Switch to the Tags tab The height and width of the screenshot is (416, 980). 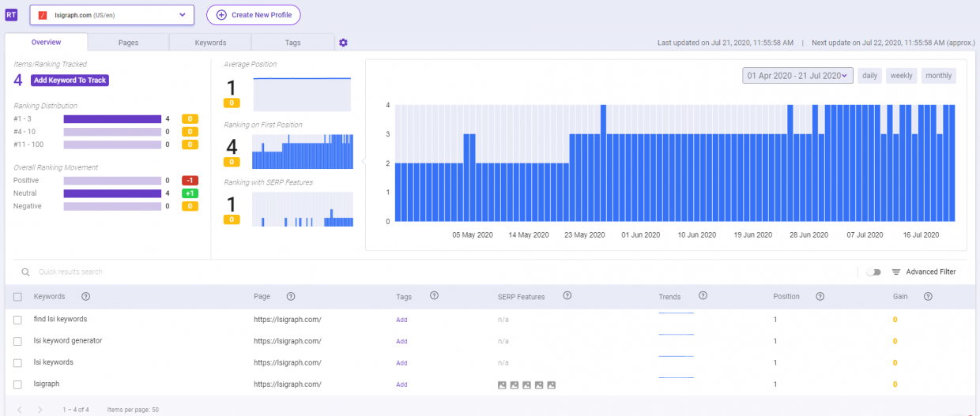(x=292, y=43)
